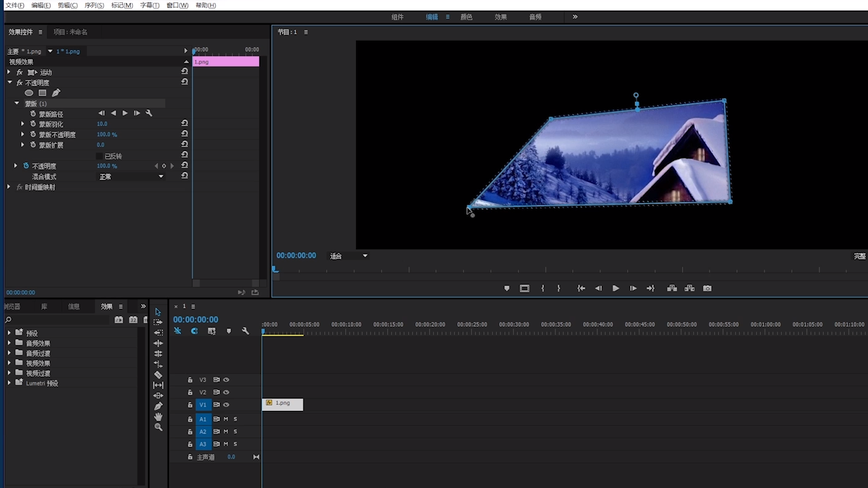This screenshot has width=868, height=488.
Task: Click the mask feather value 10.0
Action: (102, 124)
